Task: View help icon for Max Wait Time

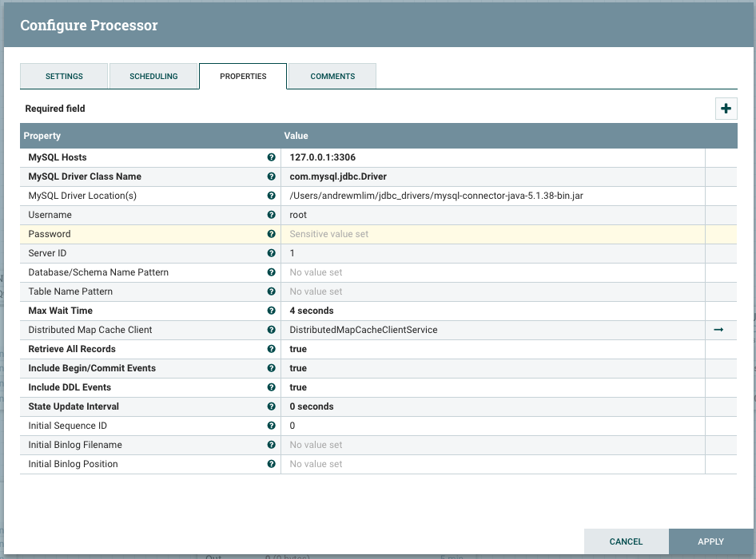Action: coord(271,310)
